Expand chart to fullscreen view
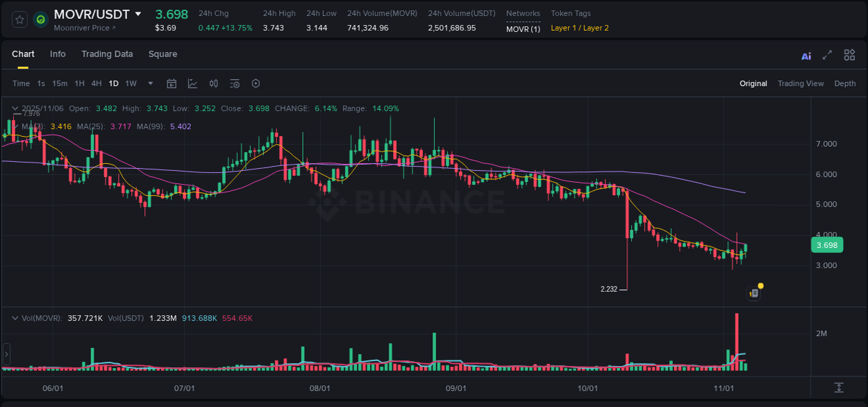 [x=826, y=55]
